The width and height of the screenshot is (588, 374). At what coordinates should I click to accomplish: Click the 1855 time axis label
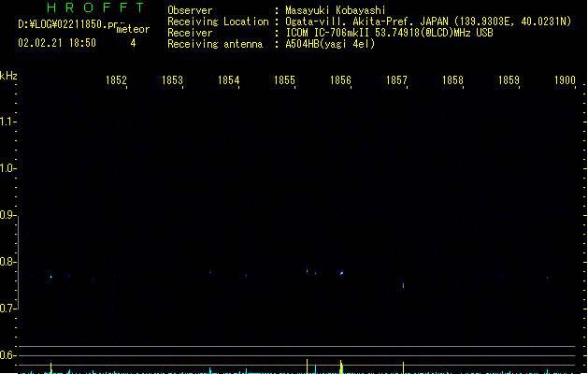click(284, 80)
